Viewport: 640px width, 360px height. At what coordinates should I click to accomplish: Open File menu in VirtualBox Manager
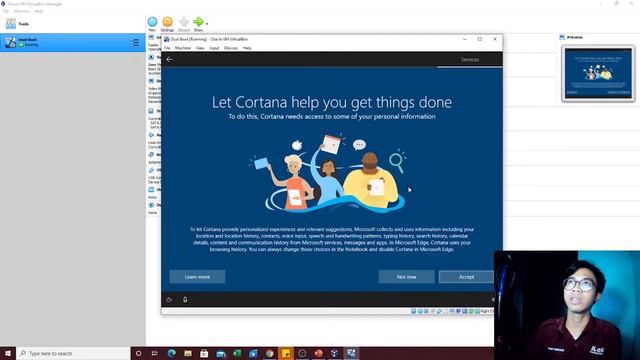[x=5, y=11]
